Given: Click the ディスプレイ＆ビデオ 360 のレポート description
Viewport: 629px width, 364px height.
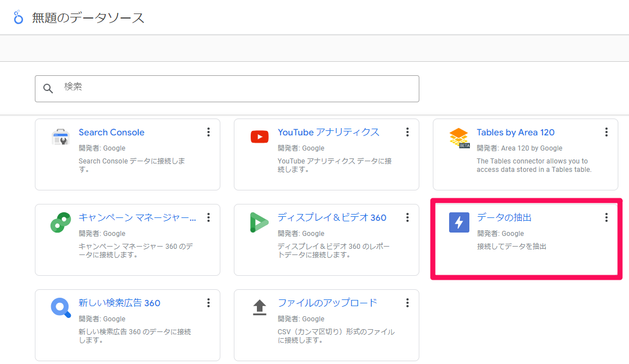Looking at the screenshot, I should 334,251.
